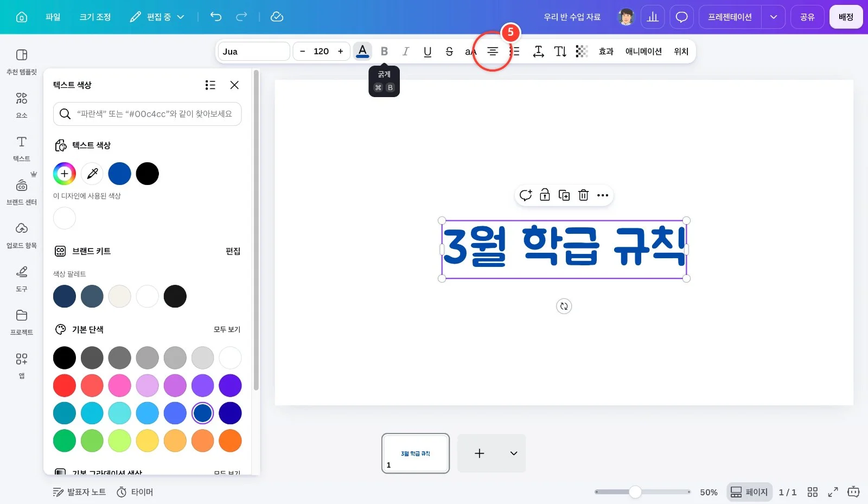Toggle bold formatting
The width and height of the screenshot is (868, 504).
click(384, 52)
